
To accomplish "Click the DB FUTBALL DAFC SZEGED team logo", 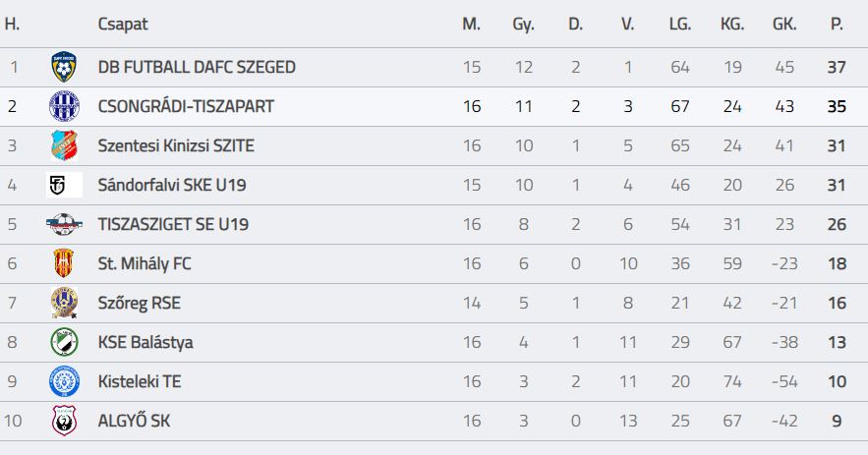I will 64,68.
